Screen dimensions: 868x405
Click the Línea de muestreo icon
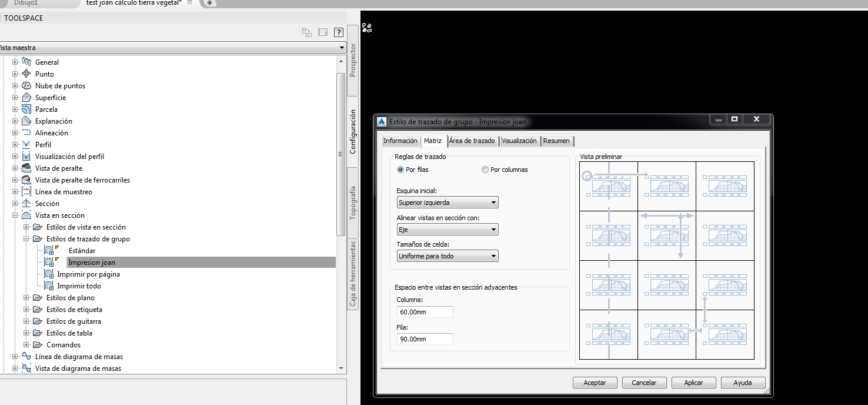pos(26,191)
